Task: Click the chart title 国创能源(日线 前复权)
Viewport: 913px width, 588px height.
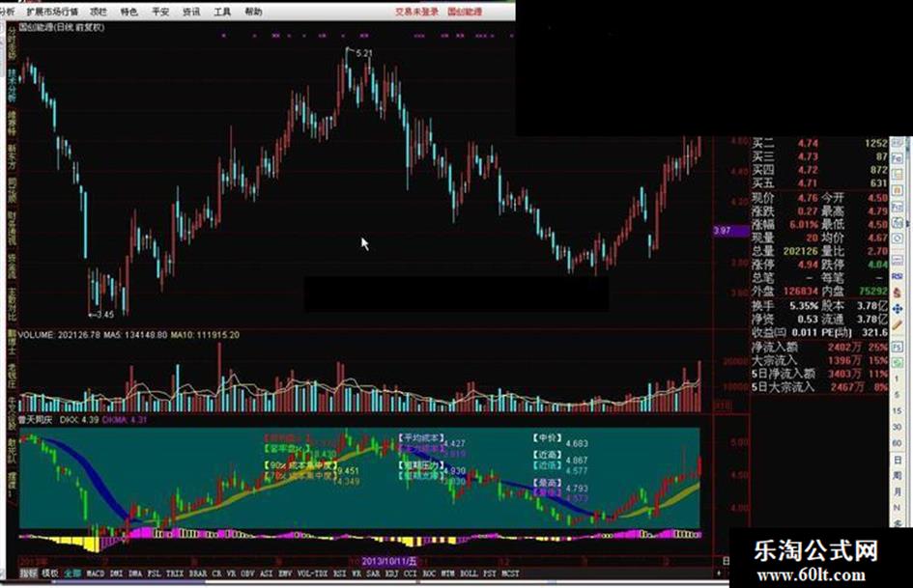Action: (61, 27)
